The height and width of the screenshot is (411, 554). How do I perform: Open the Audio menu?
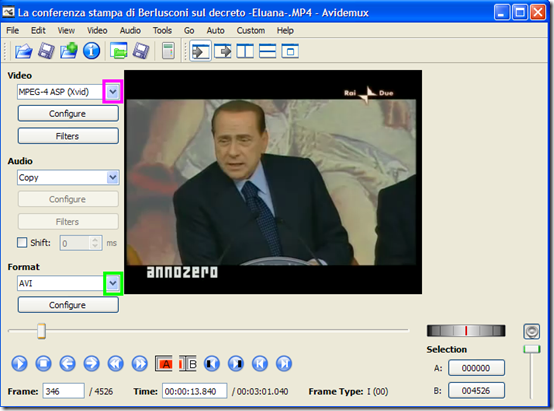[130, 31]
